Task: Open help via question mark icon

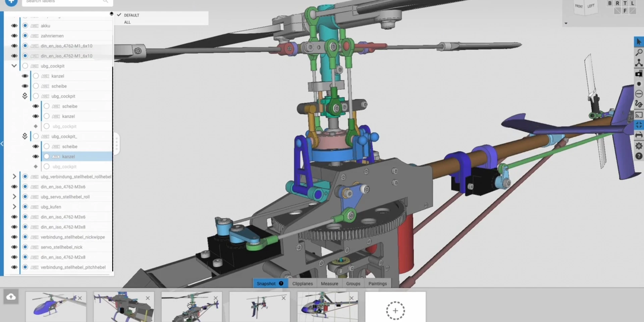Action: (x=639, y=156)
